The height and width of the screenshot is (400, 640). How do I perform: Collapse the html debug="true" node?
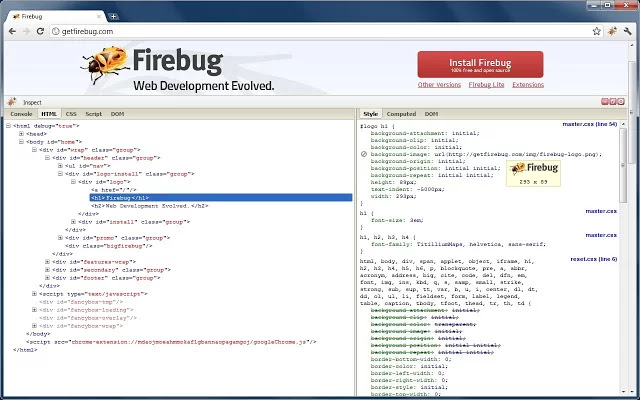click(x=9, y=126)
